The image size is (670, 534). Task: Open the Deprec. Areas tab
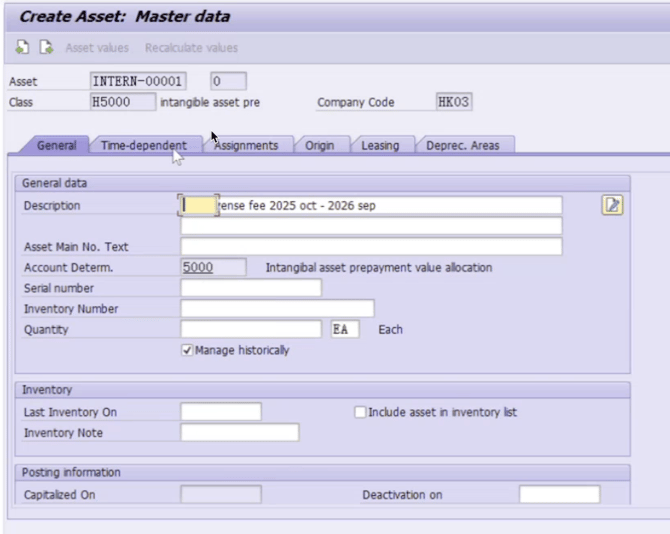tap(456, 145)
